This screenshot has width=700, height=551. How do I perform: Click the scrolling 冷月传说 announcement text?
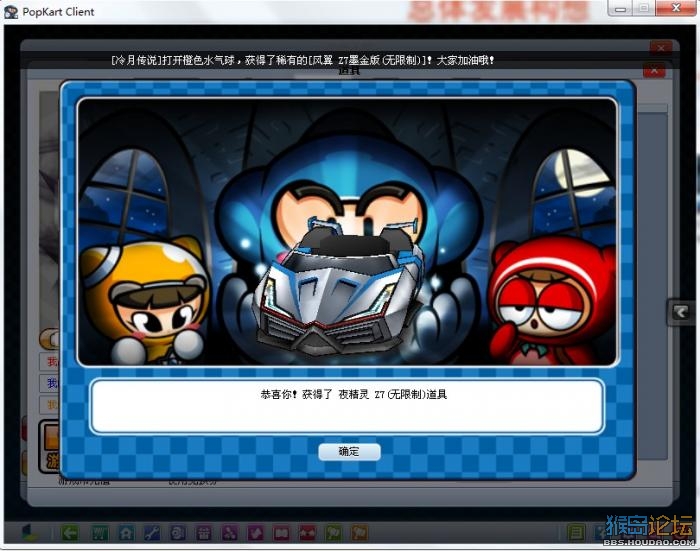pos(303,60)
